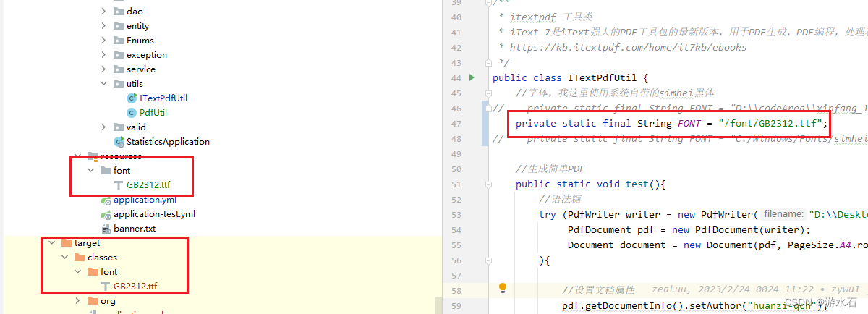Click the entity package folder icon
868x314 pixels.
click(x=119, y=26)
